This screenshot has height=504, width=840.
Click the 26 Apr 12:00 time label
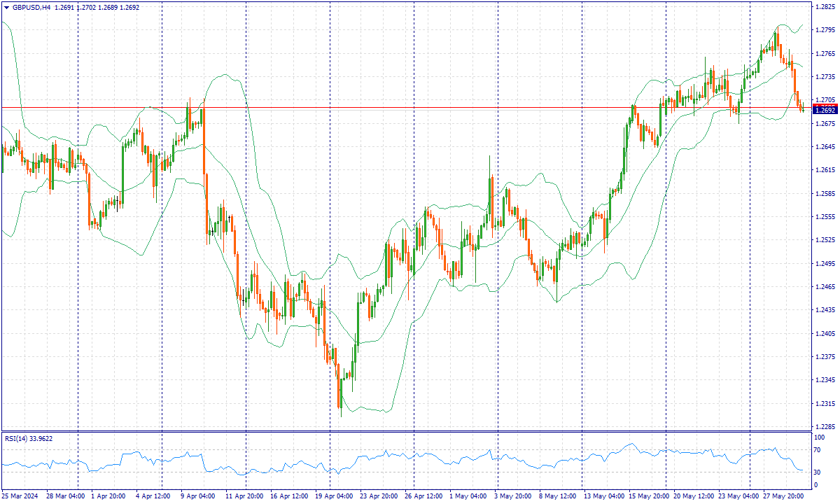click(x=423, y=496)
